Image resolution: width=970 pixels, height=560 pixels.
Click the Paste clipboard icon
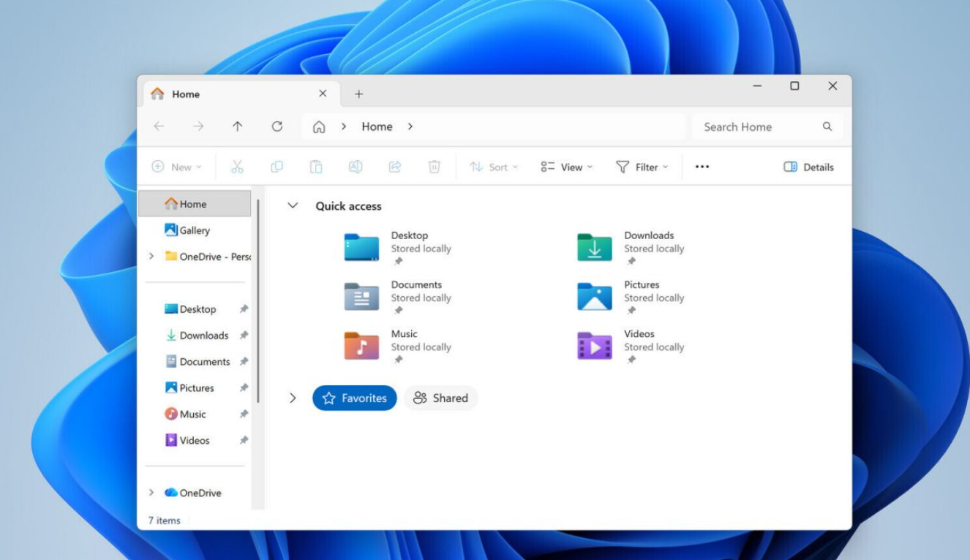(x=316, y=167)
